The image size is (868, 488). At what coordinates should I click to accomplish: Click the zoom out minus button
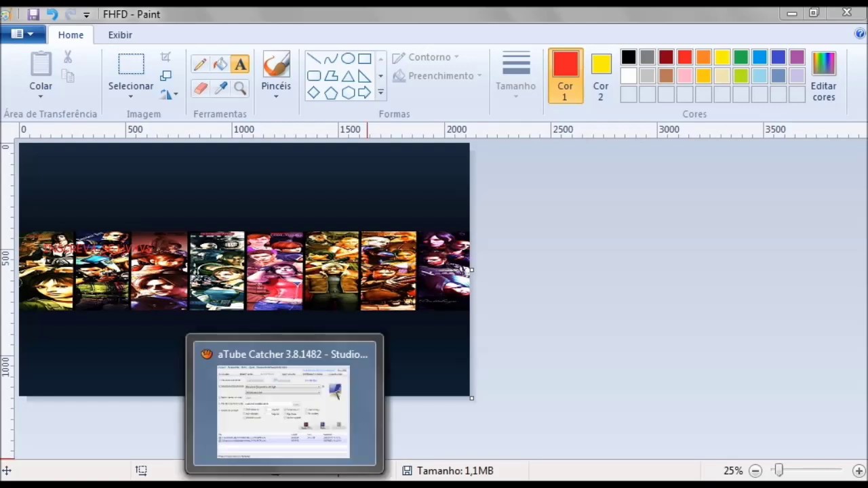(755, 470)
